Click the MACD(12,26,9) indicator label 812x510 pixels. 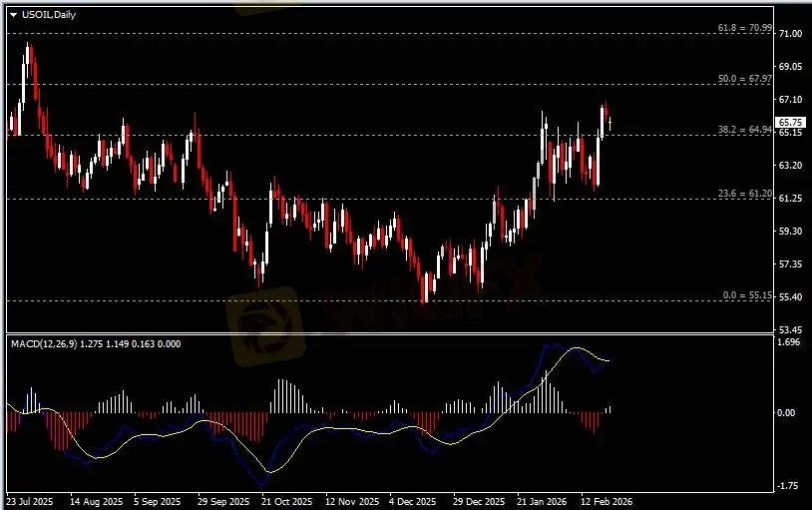pos(45,343)
